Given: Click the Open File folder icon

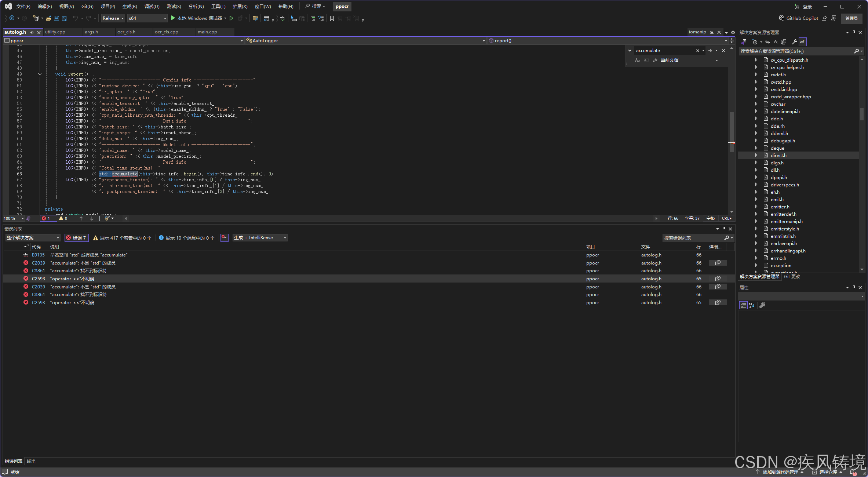Looking at the screenshot, I should coord(48,18).
